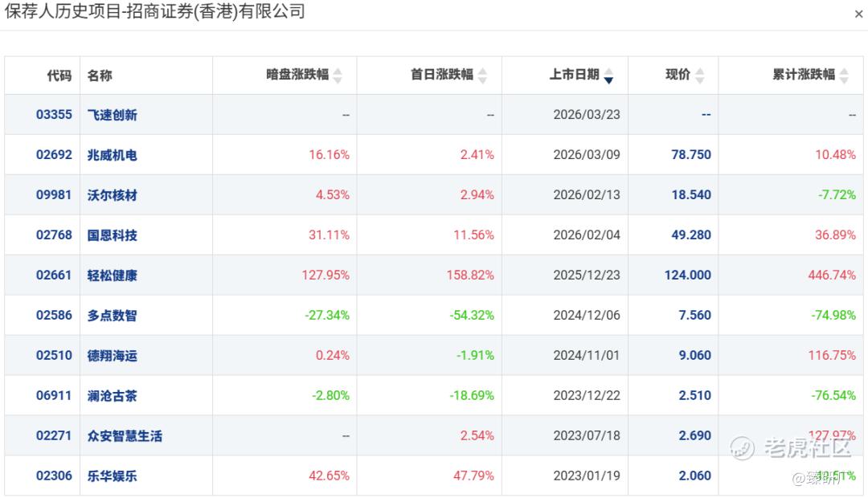Open 德翔海运 stock page
The image size is (868, 498).
click(x=113, y=356)
